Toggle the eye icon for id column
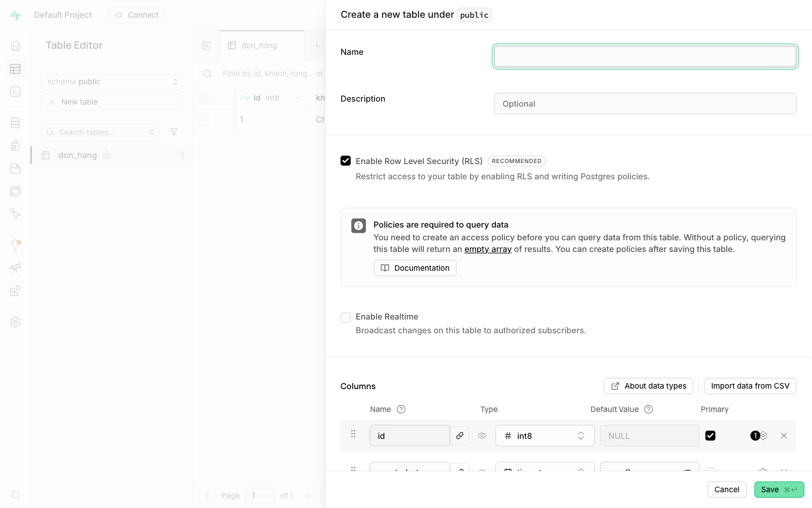The image size is (812, 508). 482,435
